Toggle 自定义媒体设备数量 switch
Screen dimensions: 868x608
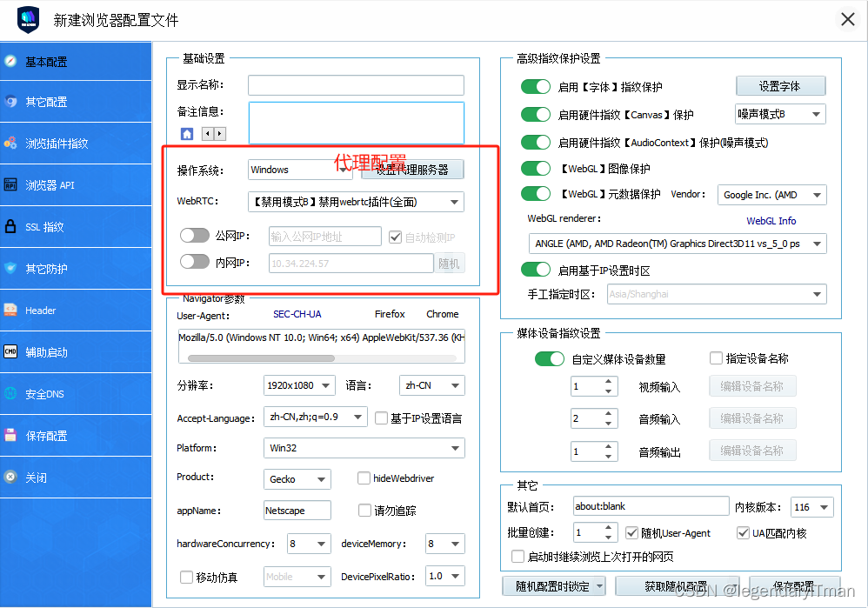coord(549,359)
